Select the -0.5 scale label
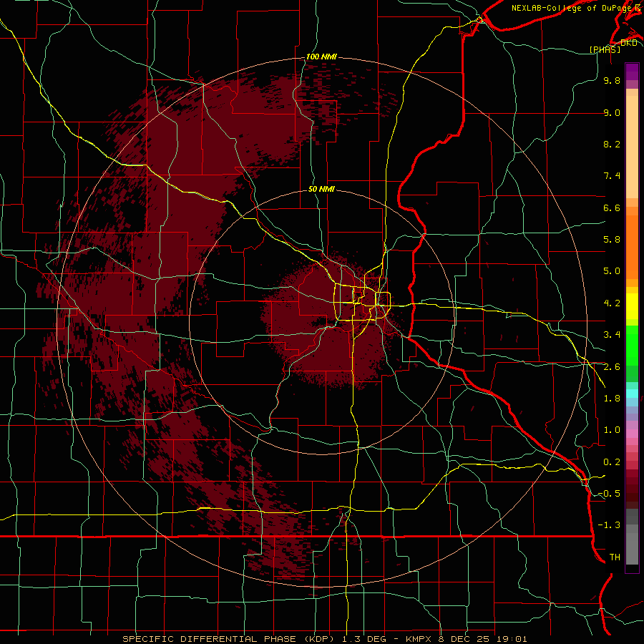644x644 pixels. [609, 494]
